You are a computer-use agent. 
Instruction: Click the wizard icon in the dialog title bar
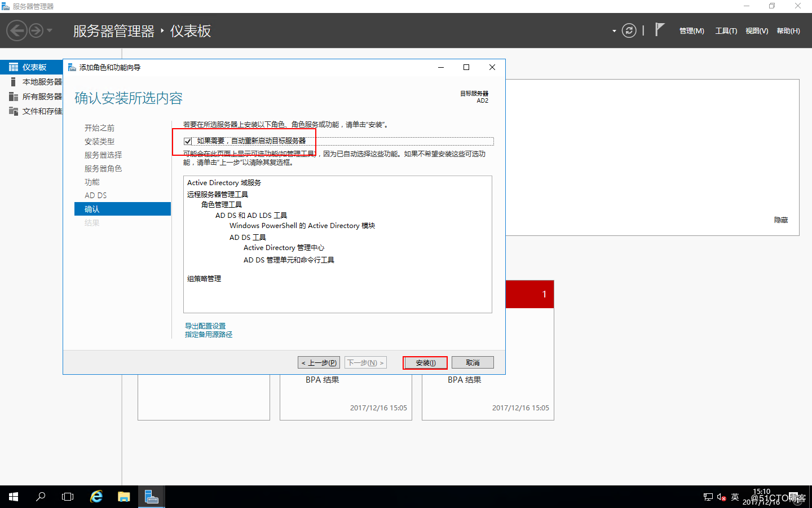72,67
